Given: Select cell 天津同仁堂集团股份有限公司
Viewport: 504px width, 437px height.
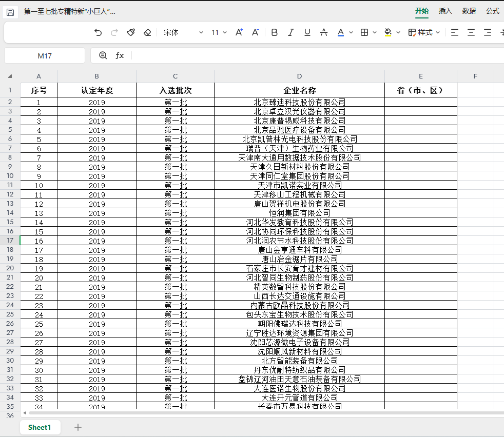Looking at the screenshot, I should pos(299,176).
